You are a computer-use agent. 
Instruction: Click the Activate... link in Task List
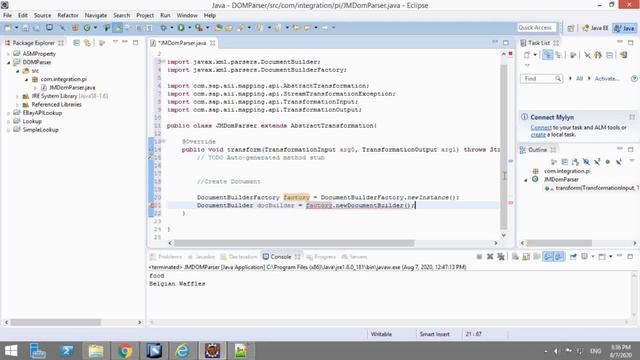point(607,78)
